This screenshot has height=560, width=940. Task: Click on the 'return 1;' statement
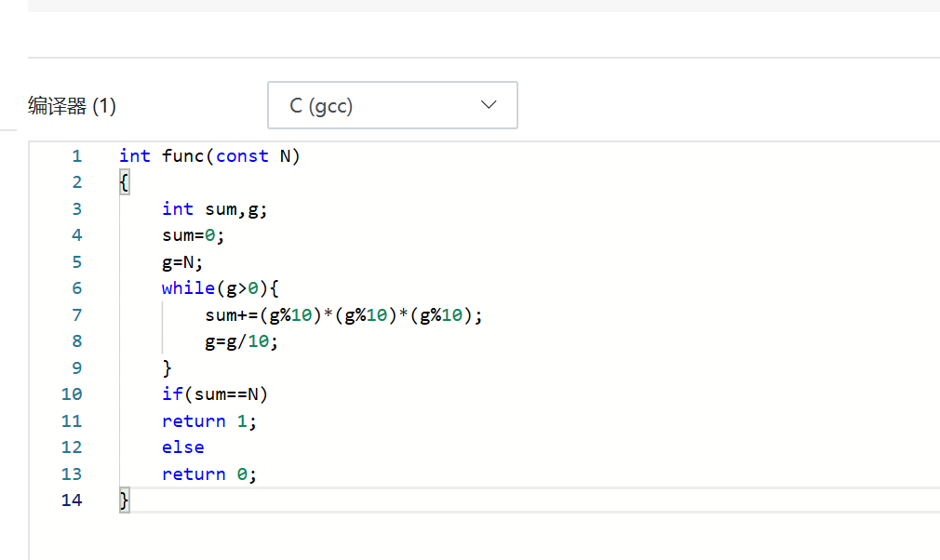[x=208, y=421]
